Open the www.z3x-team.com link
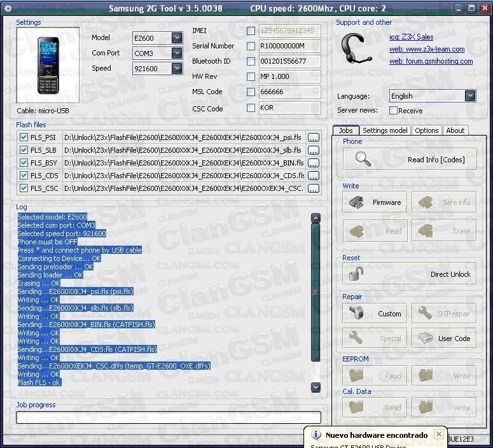Screen dimensions: 493x448 click(x=427, y=49)
